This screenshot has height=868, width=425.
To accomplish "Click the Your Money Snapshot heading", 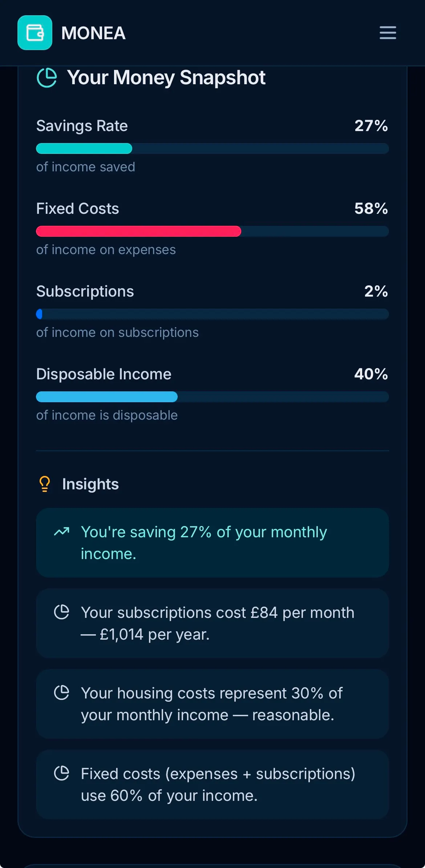I will (x=166, y=78).
